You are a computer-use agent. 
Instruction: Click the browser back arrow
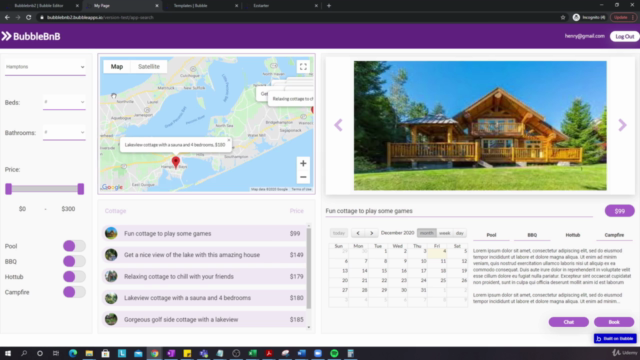[x=7, y=18]
